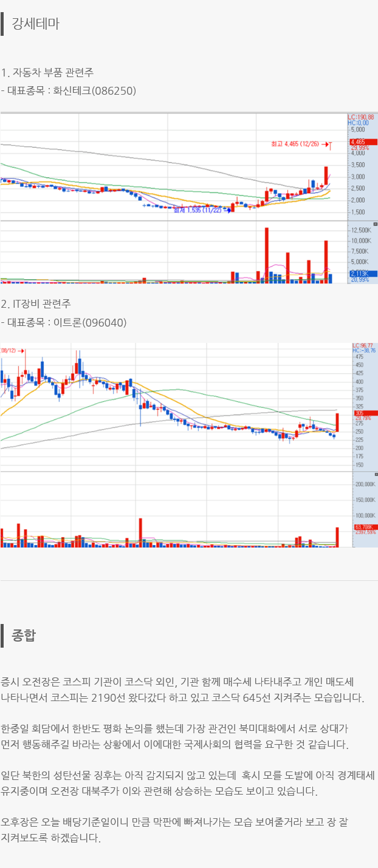Viewport: 378px width, 868px height.
Task: Click the LC:96.77 label on 이트론 chart
Action: click(x=363, y=345)
